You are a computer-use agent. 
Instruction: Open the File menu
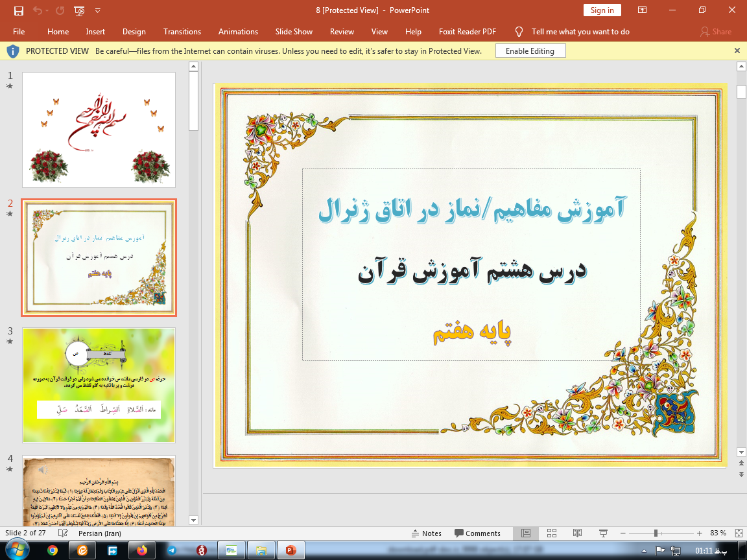[x=19, y=32]
